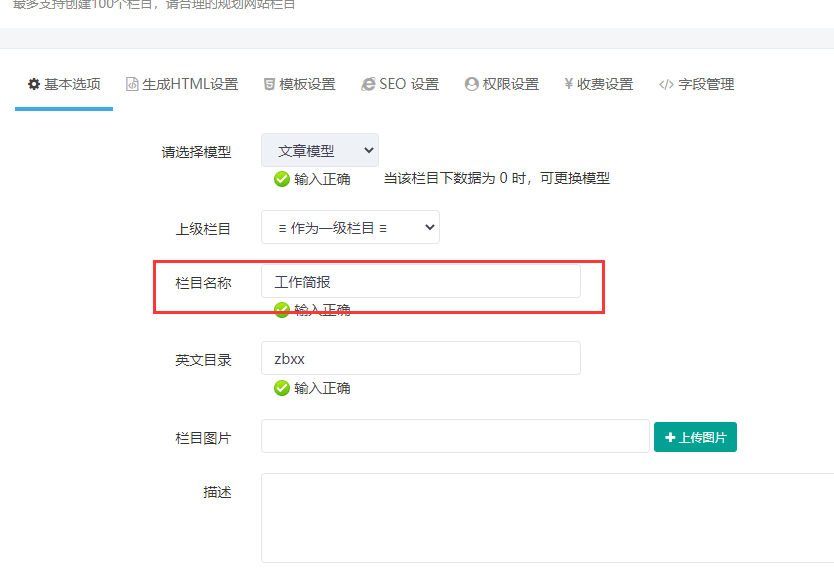Viewport: 834px width, 575px height.
Task: Open the 作为一级栏目 parent column dropdown
Action: pos(350,228)
